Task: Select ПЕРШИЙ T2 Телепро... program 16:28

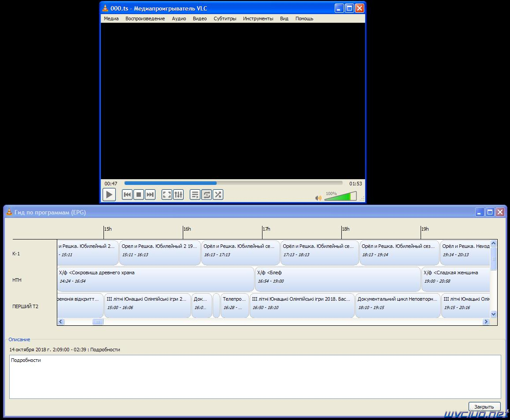Action: click(234, 306)
